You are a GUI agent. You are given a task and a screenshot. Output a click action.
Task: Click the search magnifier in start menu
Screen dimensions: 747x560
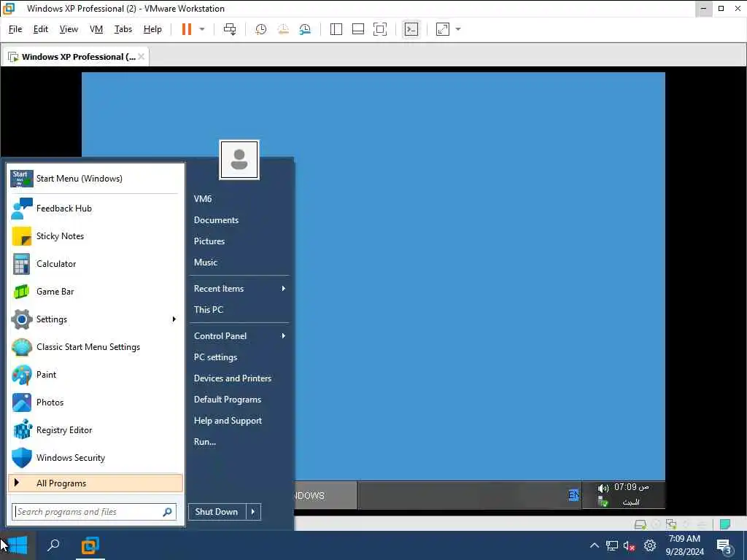point(167,512)
